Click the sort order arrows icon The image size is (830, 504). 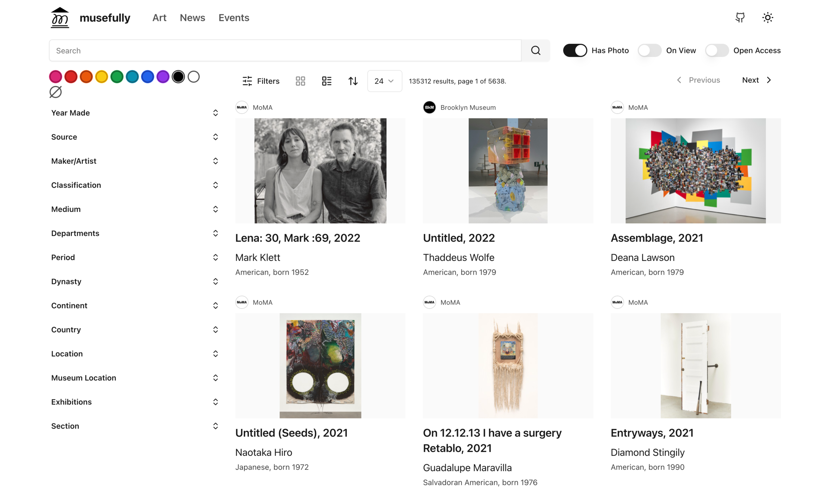pos(353,81)
